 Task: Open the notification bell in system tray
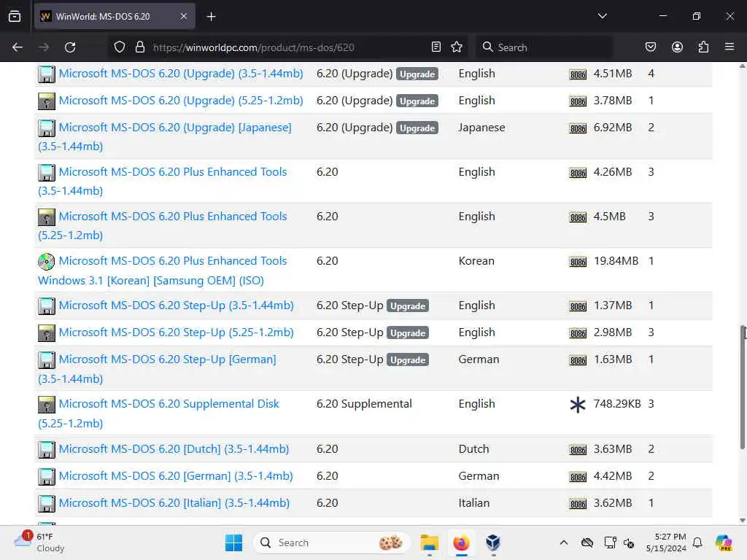[697, 542]
